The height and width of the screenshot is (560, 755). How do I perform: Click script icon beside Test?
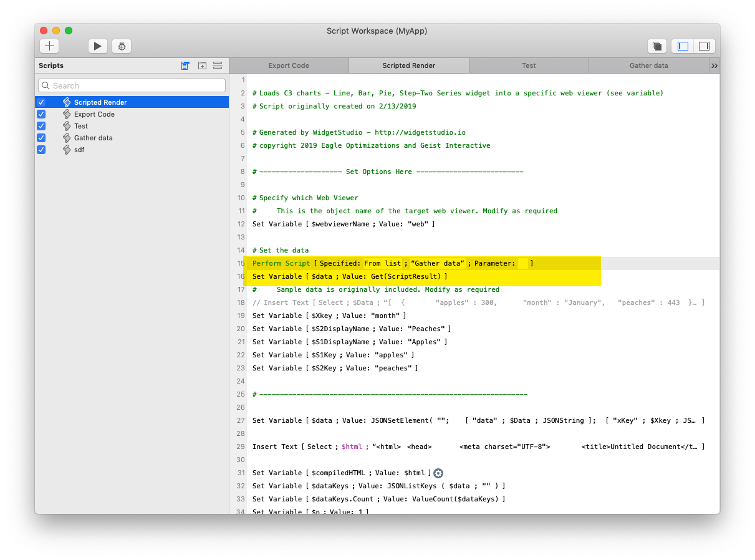[x=67, y=126]
